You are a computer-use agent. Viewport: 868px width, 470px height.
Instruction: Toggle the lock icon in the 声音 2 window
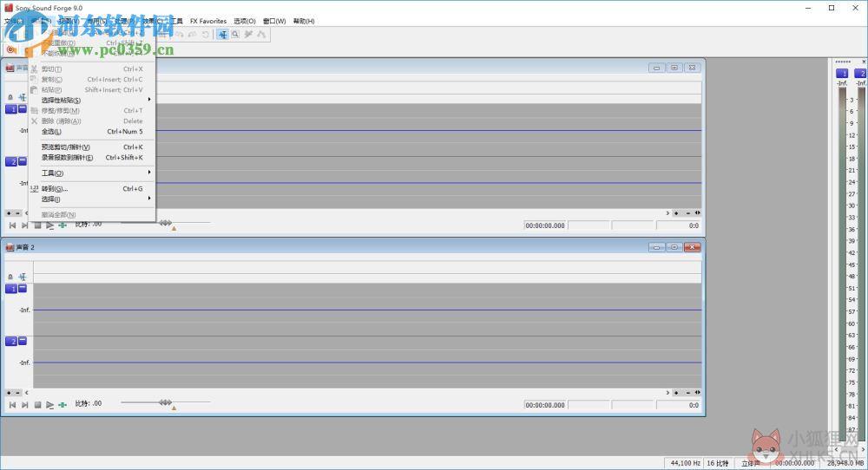(x=10, y=277)
